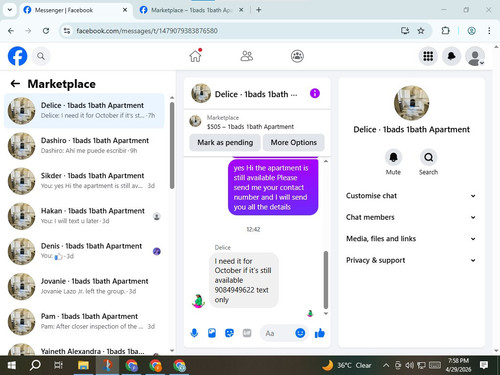The image size is (500, 375).
Task: Switch to the Marketplace 1bads 1bath tab
Action: 191,10
